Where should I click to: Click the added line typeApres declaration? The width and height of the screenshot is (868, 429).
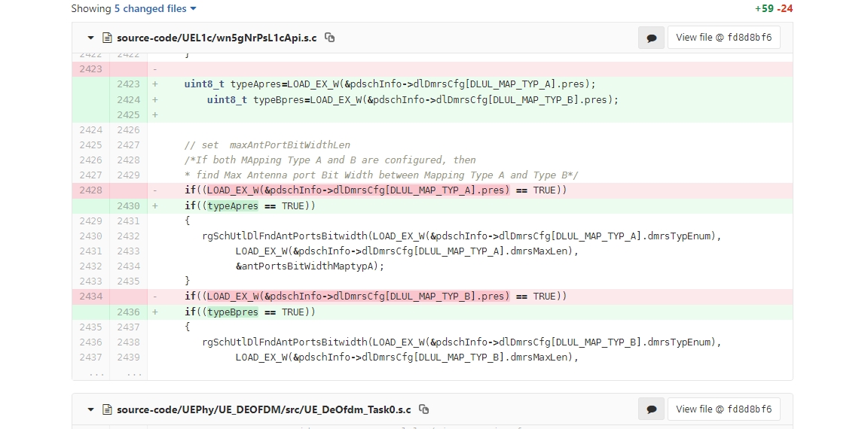(x=390, y=84)
